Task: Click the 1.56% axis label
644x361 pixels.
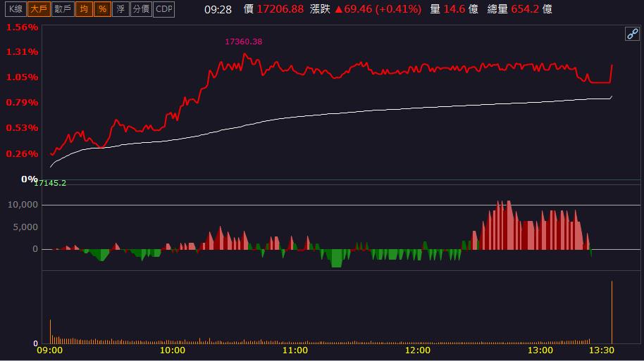Action: coord(22,27)
